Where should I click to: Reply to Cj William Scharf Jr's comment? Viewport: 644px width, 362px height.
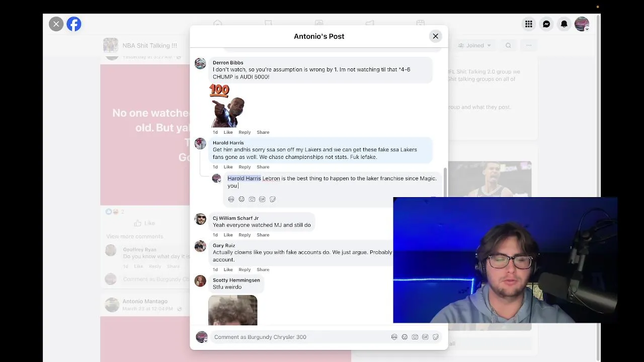pos(245,235)
